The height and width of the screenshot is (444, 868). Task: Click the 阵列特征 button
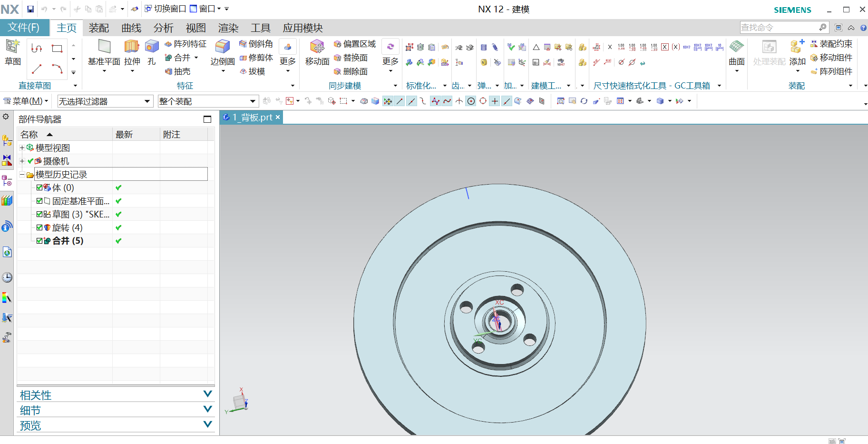pos(185,44)
